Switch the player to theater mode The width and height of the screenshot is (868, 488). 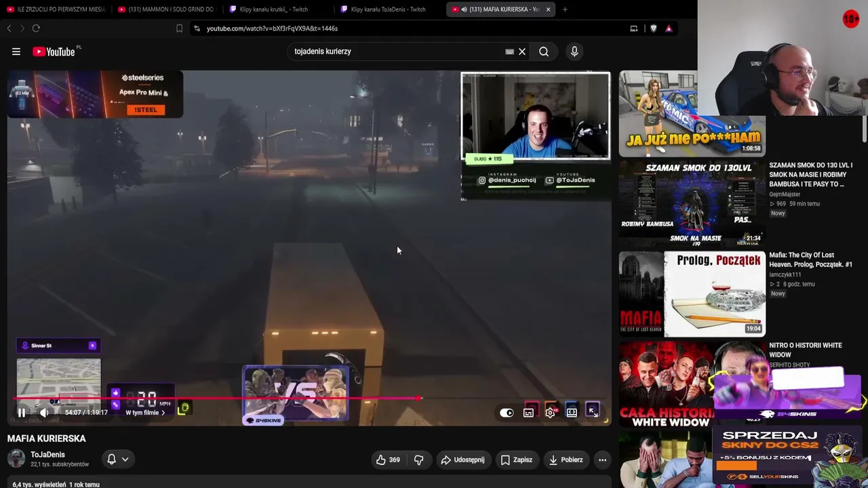coord(572,412)
